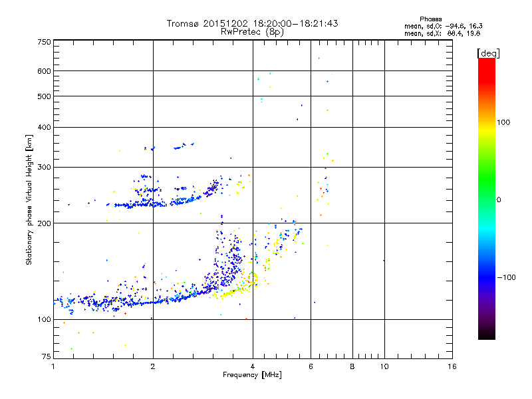Screen dimensions: 532x399
Task: Click the y-axis tick label '200'
Action: pyautogui.click(x=44, y=223)
